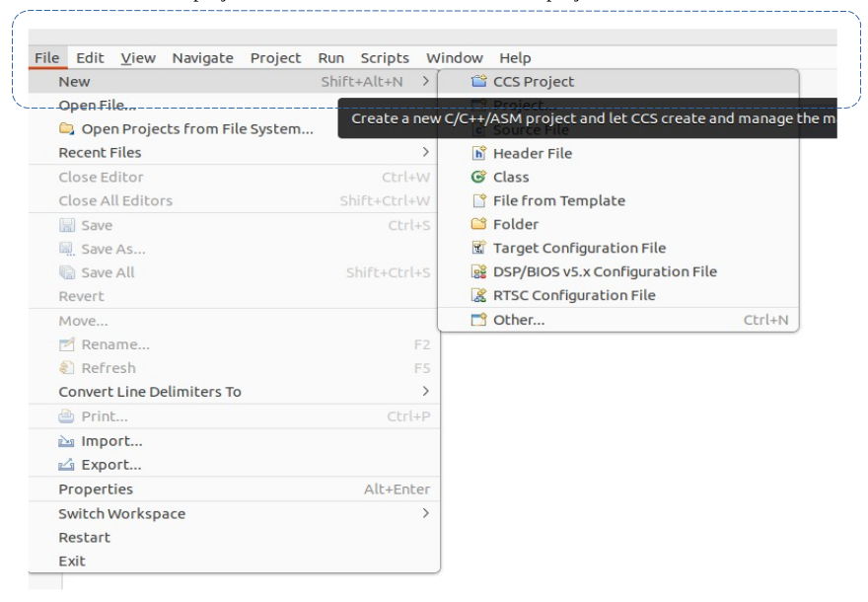The width and height of the screenshot is (868, 602).
Task: Open the Edit menu
Action: tap(90, 58)
